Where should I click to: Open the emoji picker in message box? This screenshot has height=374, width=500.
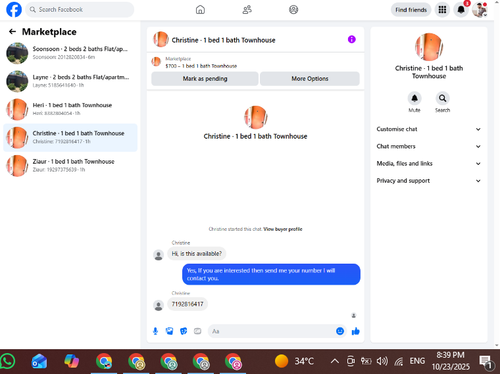(340, 331)
